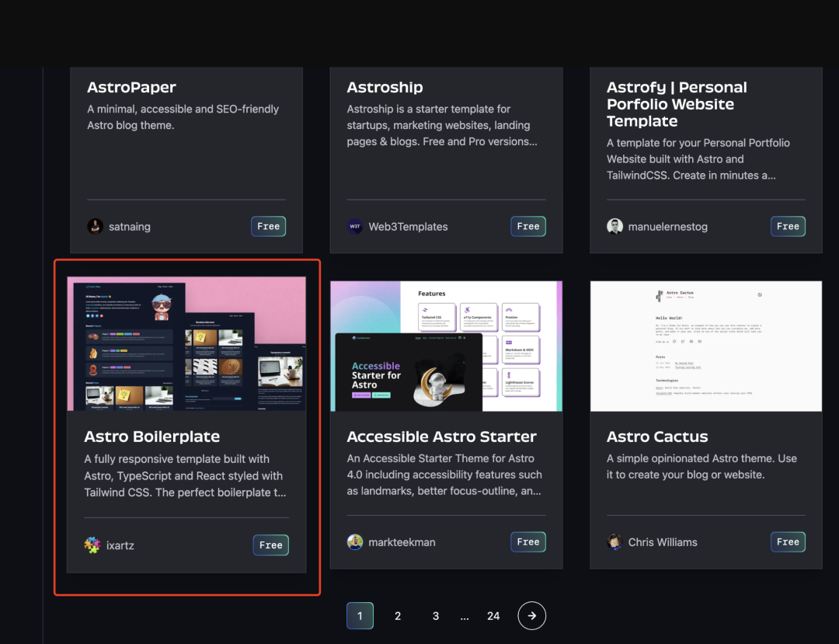Image resolution: width=839 pixels, height=644 pixels.
Task: Click Chris Williams profile avatar
Action: [x=614, y=542]
